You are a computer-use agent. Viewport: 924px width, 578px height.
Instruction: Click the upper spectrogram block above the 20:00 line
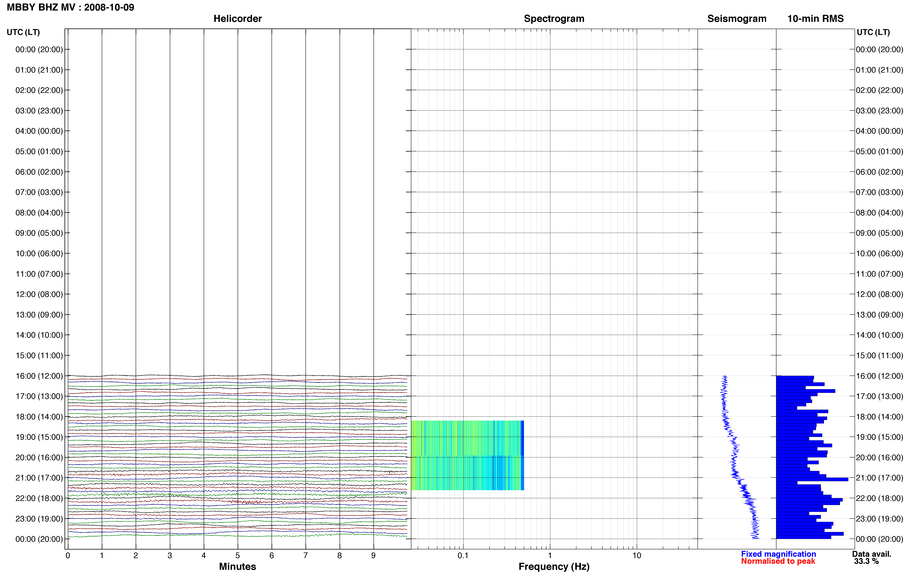coord(467,438)
